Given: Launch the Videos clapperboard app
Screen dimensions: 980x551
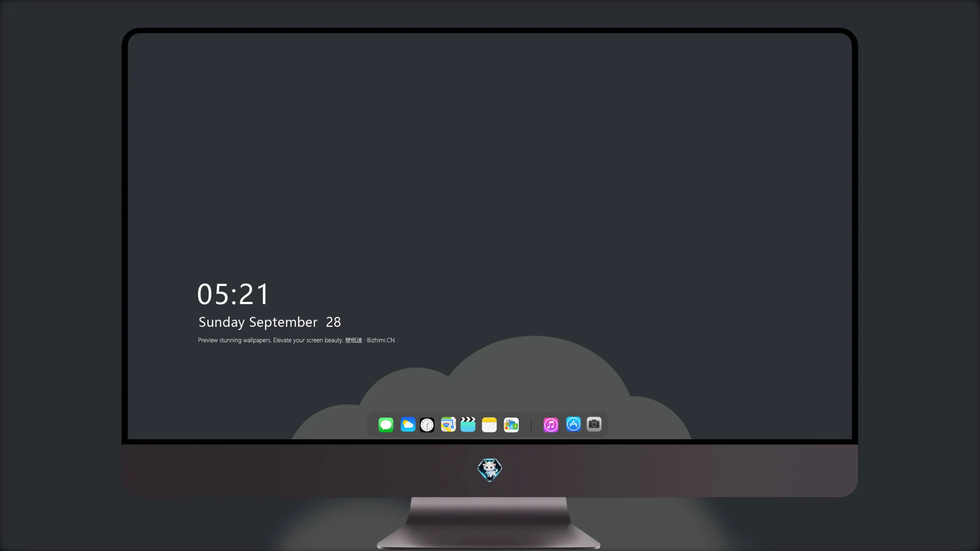Looking at the screenshot, I should point(468,424).
